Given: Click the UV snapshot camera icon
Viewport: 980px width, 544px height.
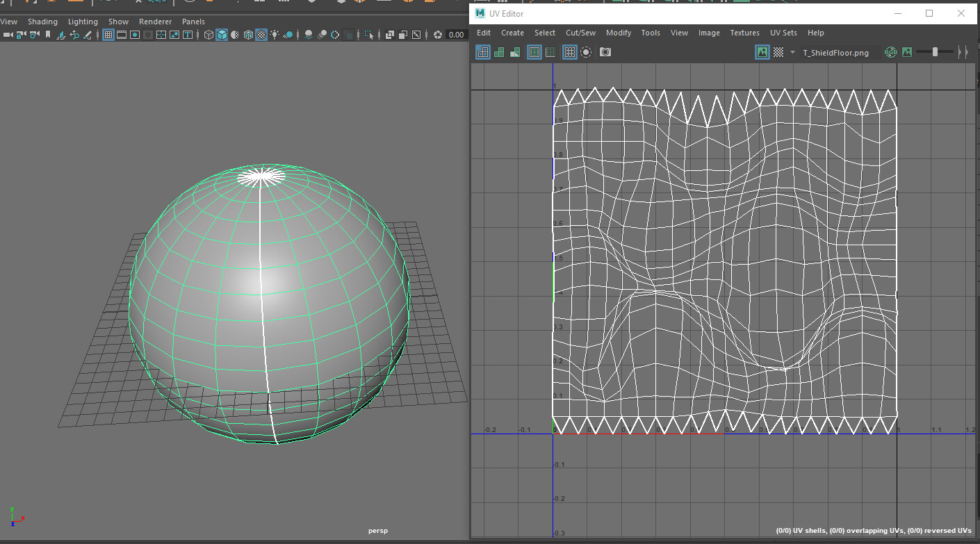Looking at the screenshot, I should pyautogui.click(x=605, y=52).
